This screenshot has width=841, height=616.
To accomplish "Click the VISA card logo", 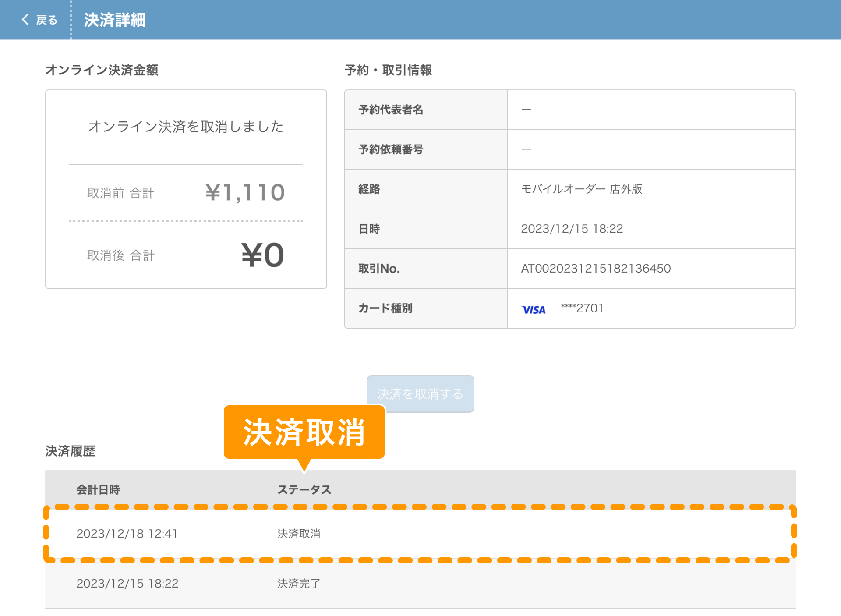I will tap(533, 309).
